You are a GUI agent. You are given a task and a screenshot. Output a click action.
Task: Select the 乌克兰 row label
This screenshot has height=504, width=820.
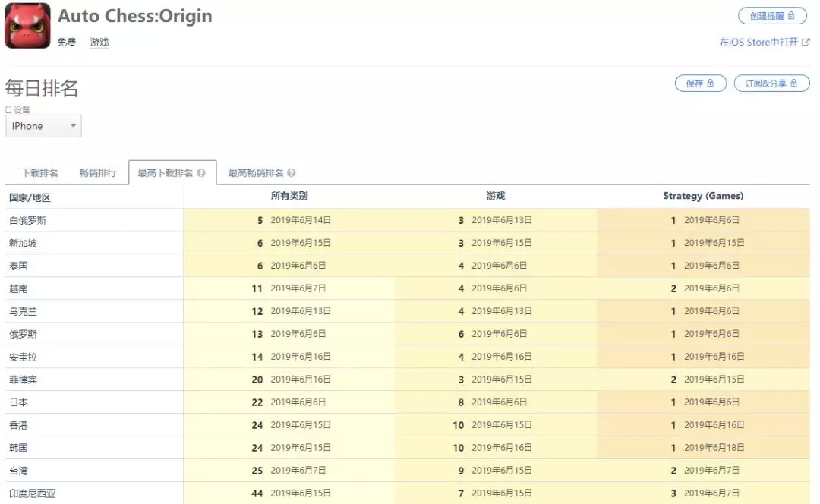(23, 312)
